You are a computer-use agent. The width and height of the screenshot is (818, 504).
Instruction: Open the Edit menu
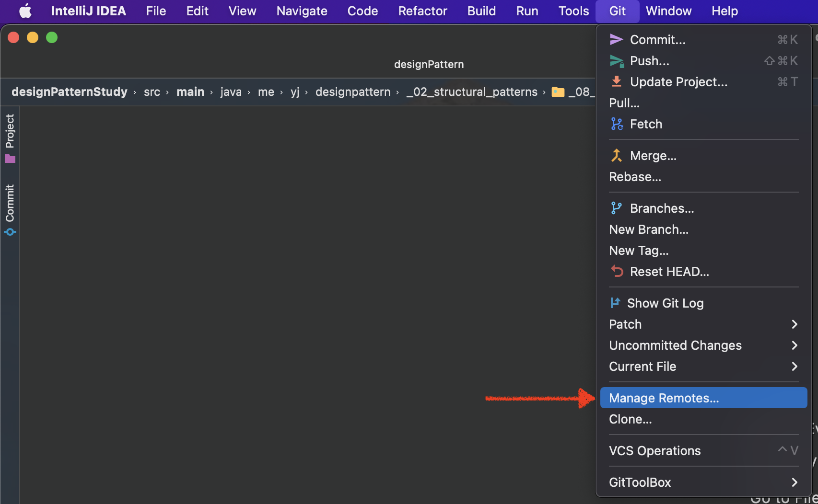pos(197,11)
